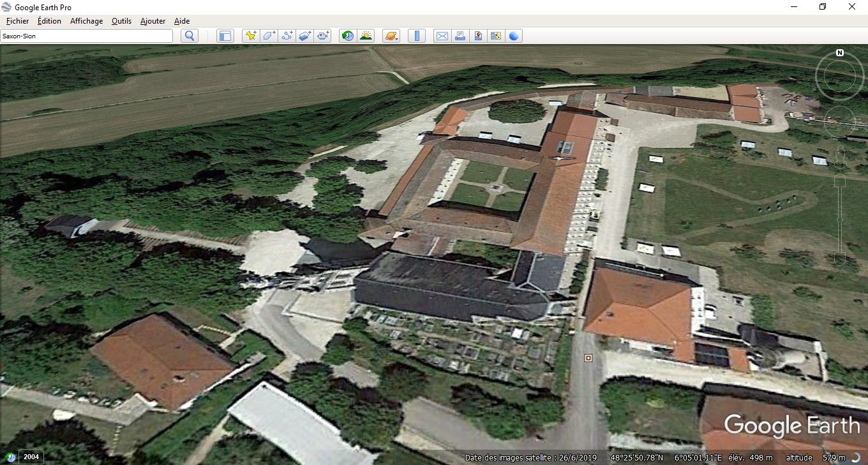Minimize the Google Earth Pro window
868x465 pixels.
(x=793, y=7)
